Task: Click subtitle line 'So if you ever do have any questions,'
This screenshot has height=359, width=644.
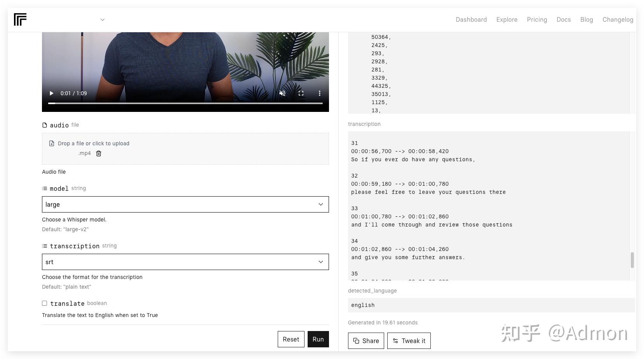Action: (413, 159)
